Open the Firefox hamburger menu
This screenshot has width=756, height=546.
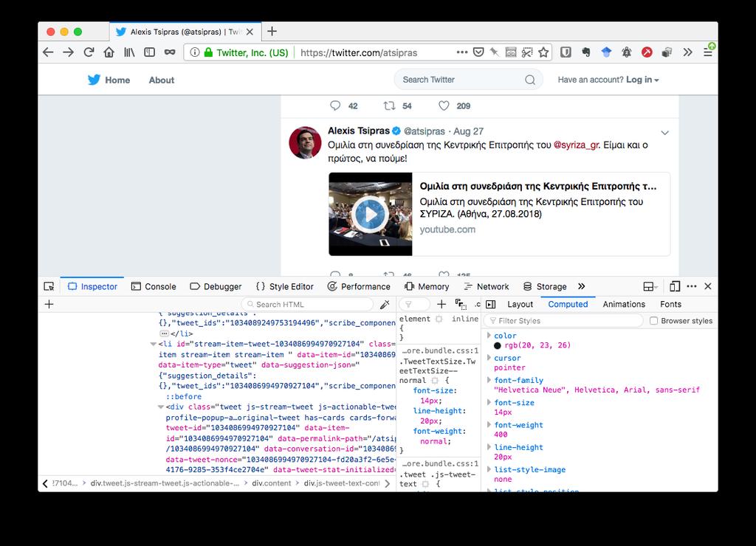tap(708, 52)
